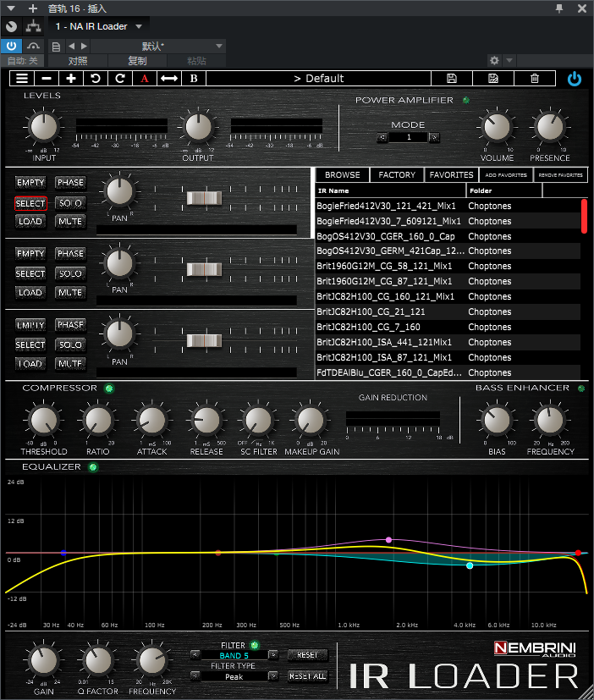The image size is (594, 700).
Task: Open the plugin hamburger menu
Action: point(22,79)
